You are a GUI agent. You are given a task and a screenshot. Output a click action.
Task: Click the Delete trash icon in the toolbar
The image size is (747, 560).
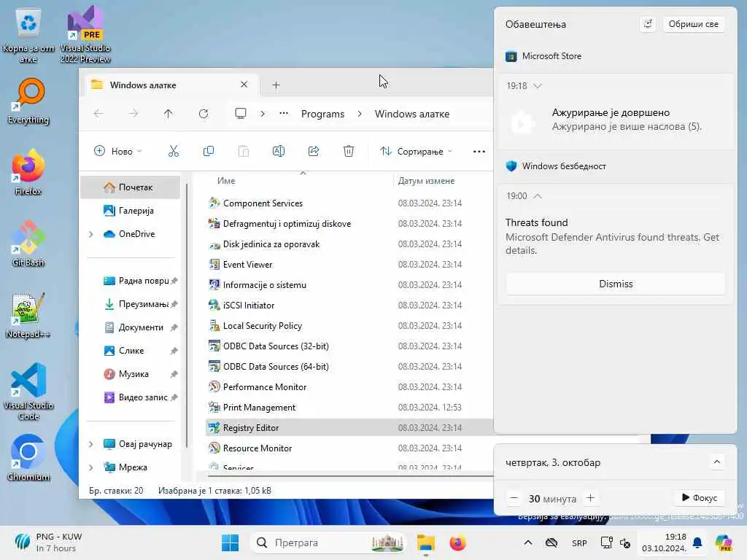point(349,152)
